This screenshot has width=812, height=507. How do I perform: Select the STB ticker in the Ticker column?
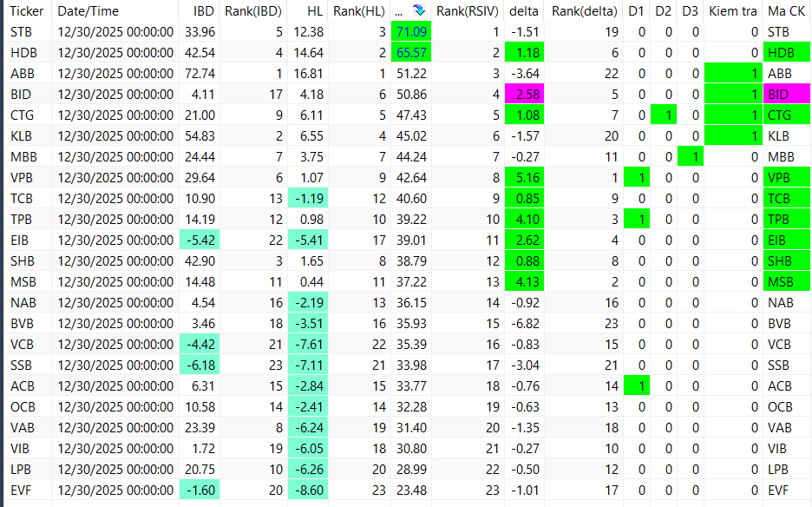[x=21, y=32]
